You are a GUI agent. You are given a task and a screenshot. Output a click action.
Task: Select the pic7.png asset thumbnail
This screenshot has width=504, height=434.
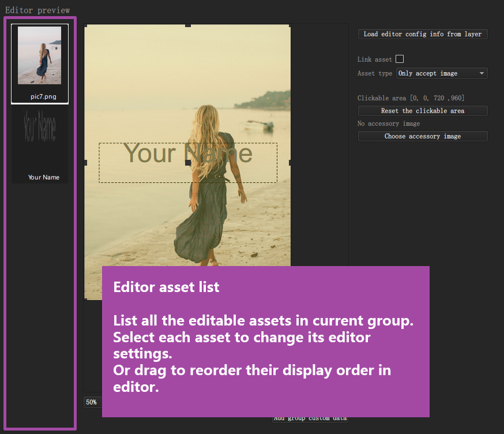(x=40, y=63)
